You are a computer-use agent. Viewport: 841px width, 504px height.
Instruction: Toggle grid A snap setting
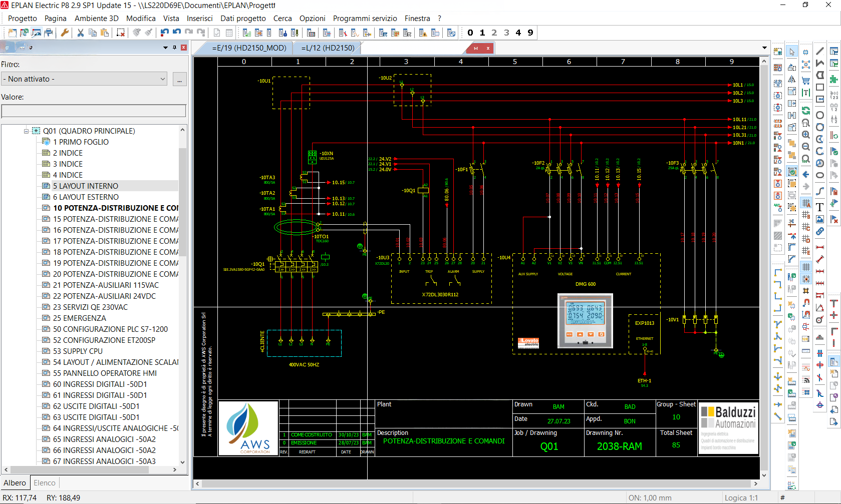click(x=805, y=203)
